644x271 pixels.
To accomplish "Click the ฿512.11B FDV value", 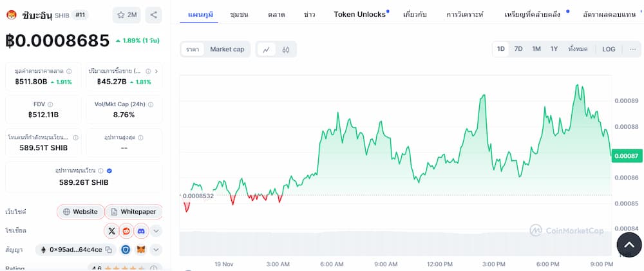I will [44, 115].
